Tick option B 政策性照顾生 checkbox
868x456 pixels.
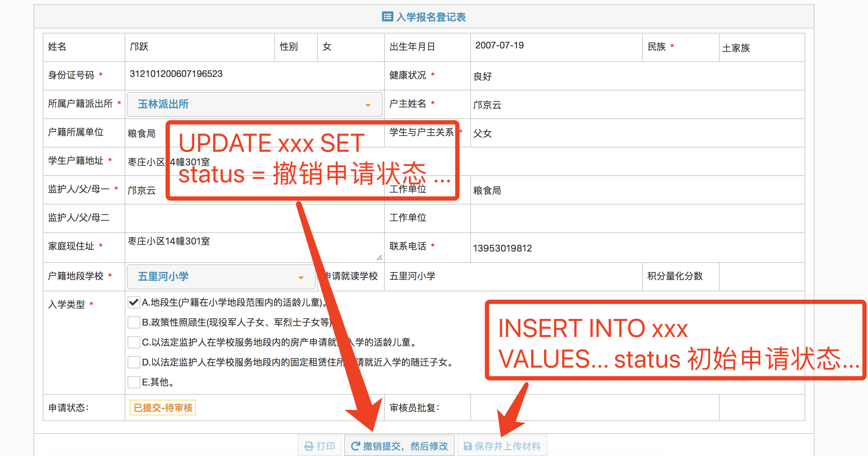coord(134,322)
